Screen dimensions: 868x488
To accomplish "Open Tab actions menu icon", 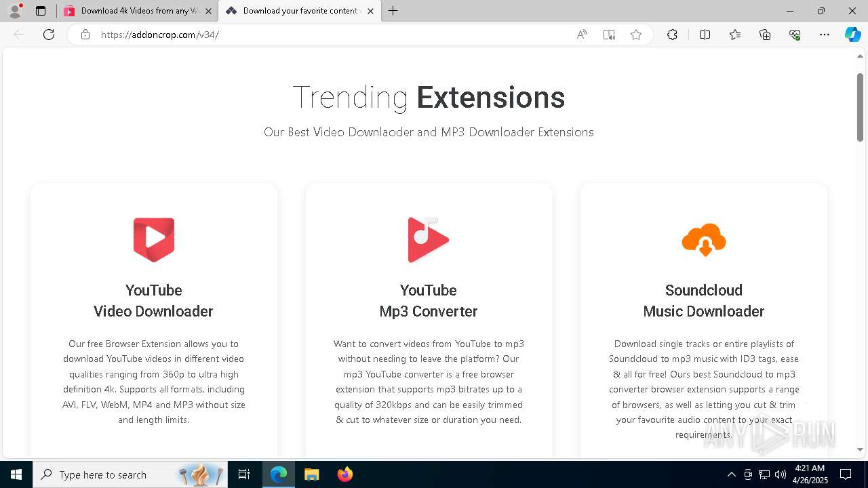I will [x=41, y=11].
